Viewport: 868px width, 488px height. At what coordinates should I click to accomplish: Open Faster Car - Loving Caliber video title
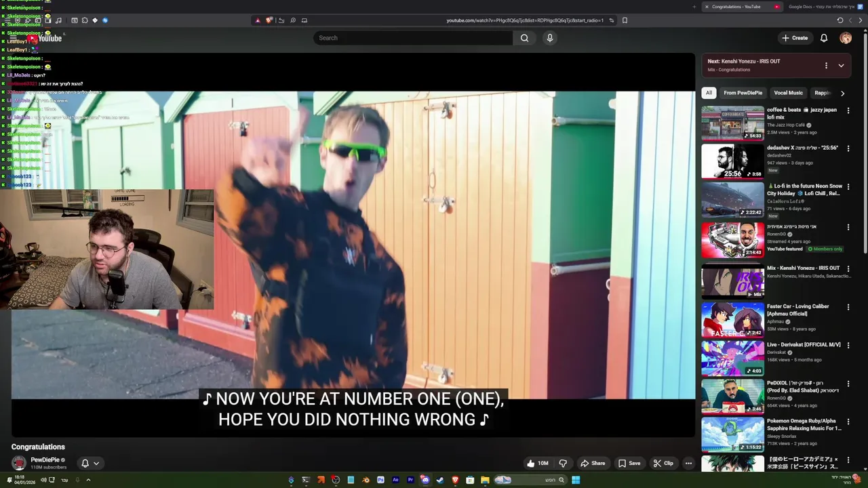click(x=799, y=310)
